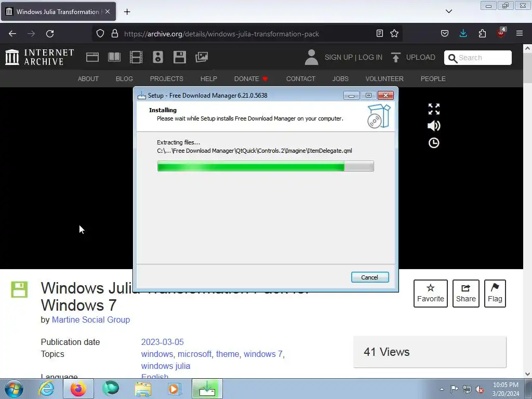Click the Archive search field
Screen dimensions: 532x399
coord(478,58)
